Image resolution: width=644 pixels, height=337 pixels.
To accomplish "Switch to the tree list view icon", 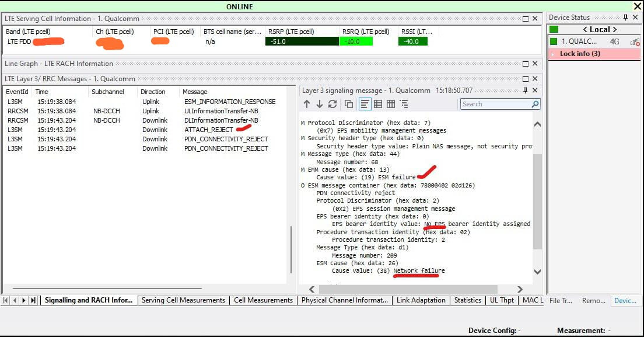I will [x=404, y=104].
